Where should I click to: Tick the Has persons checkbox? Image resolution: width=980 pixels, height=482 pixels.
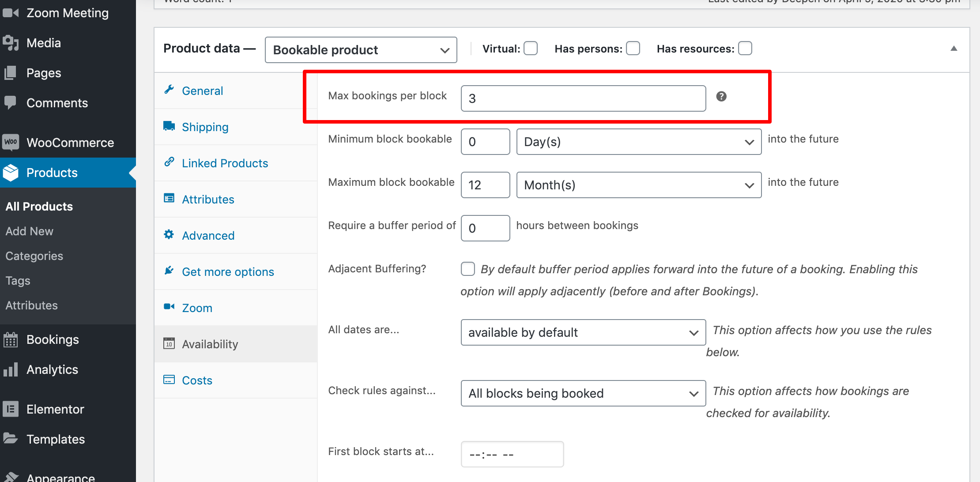pyautogui.click(x=633, y=48)
